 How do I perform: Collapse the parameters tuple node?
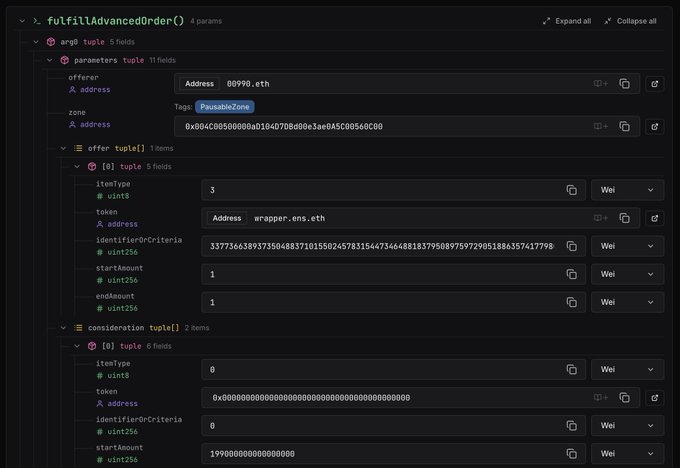pyautogui.click(x=50, y=60)
